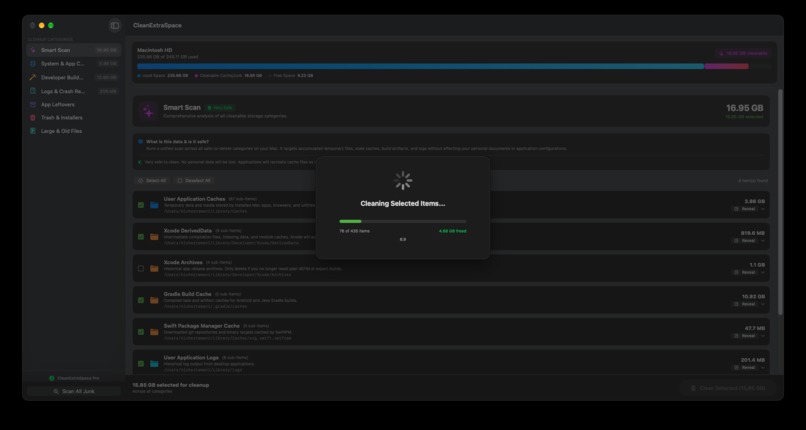Expand the Xcode Archives row chevron
The height and width of the screenshot is (430, 806).
tap(763, 272)
